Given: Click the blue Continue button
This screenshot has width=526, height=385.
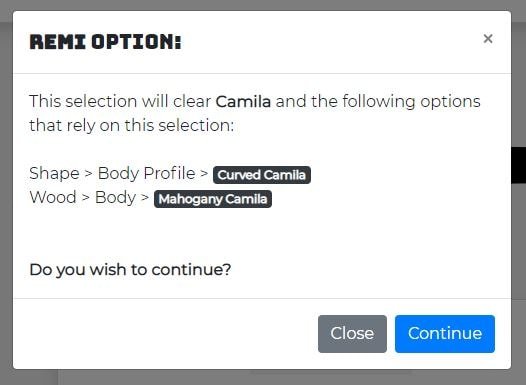Looking at the screenshot, I should point(445,334).
